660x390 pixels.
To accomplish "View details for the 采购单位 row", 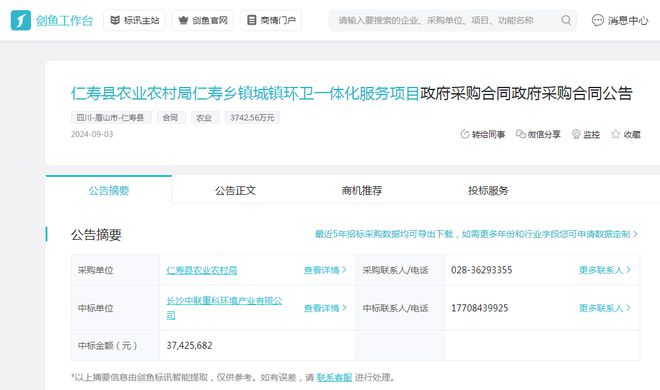I will [x=325, y=270].
